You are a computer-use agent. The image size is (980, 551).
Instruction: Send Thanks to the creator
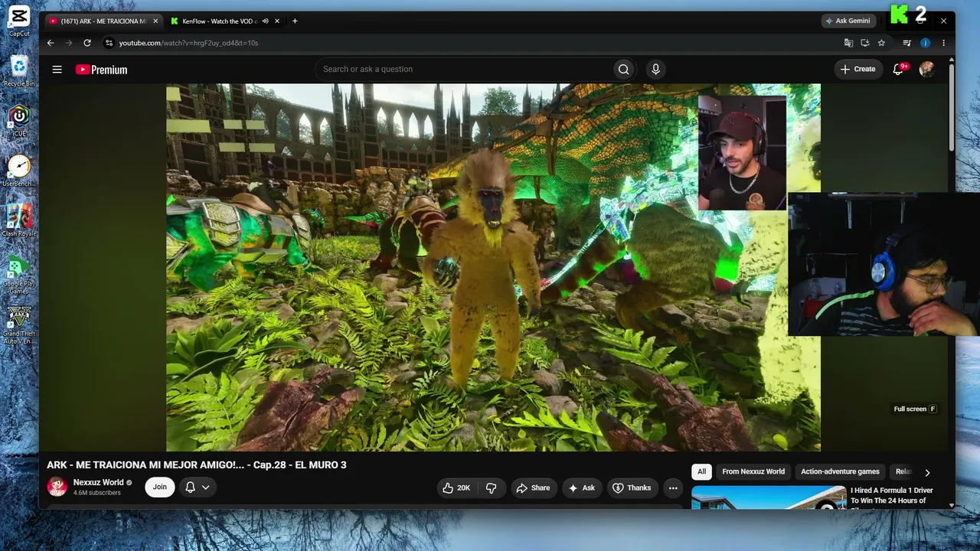pyautogui.click(x=632, y=488)
